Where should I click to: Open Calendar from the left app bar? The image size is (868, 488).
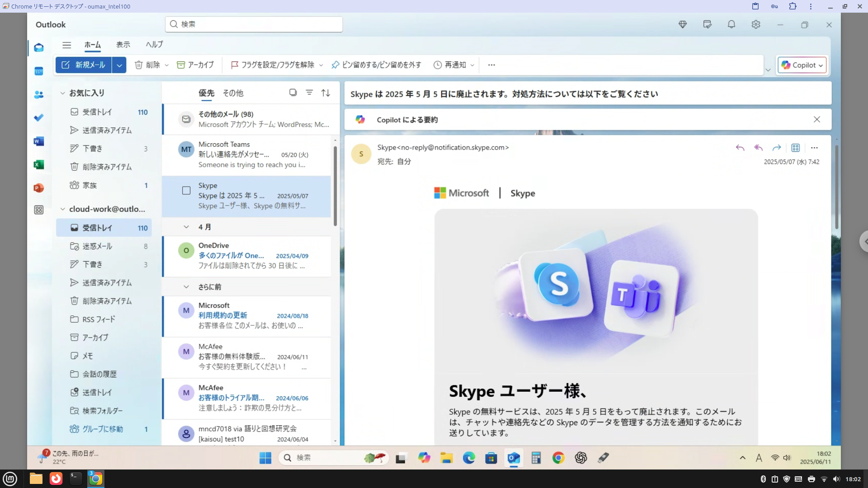(39, 71)
